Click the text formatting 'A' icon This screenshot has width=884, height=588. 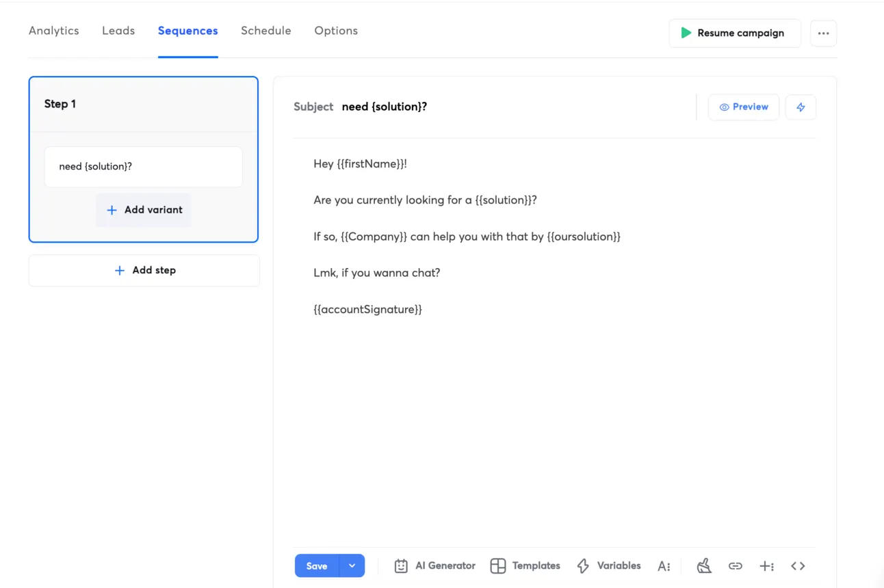(664, 566)
